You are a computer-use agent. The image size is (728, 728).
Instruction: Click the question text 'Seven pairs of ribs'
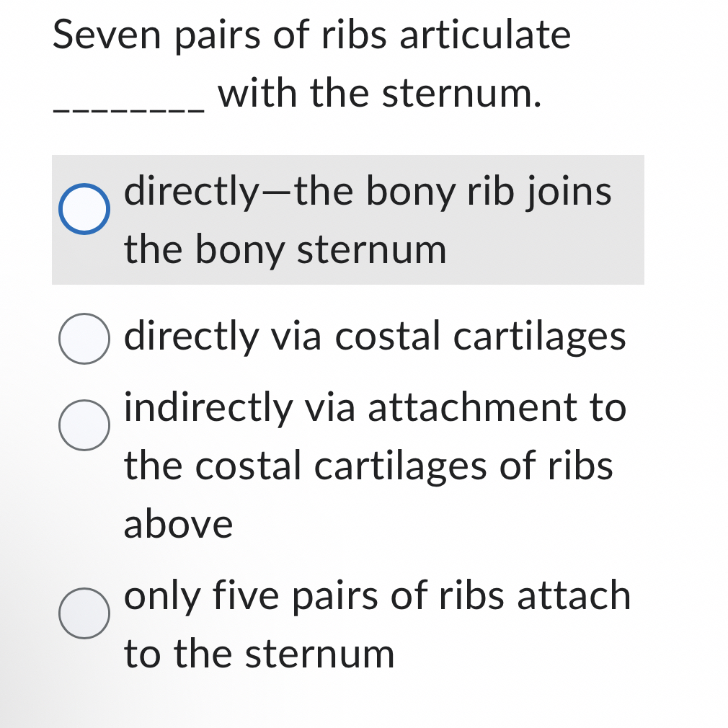coord(216,35)
